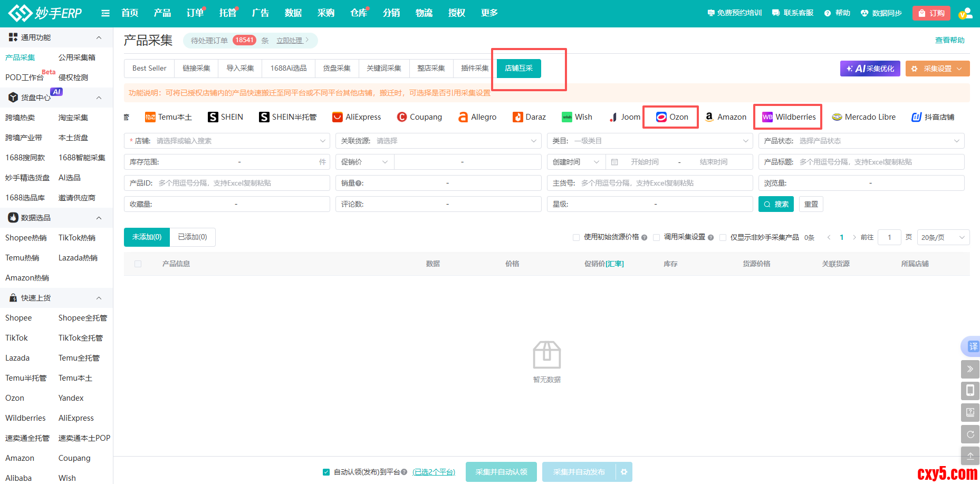This screenshot has width=980, height=484.
Task: Click the 搜索 search button
Action: [776, 204]
